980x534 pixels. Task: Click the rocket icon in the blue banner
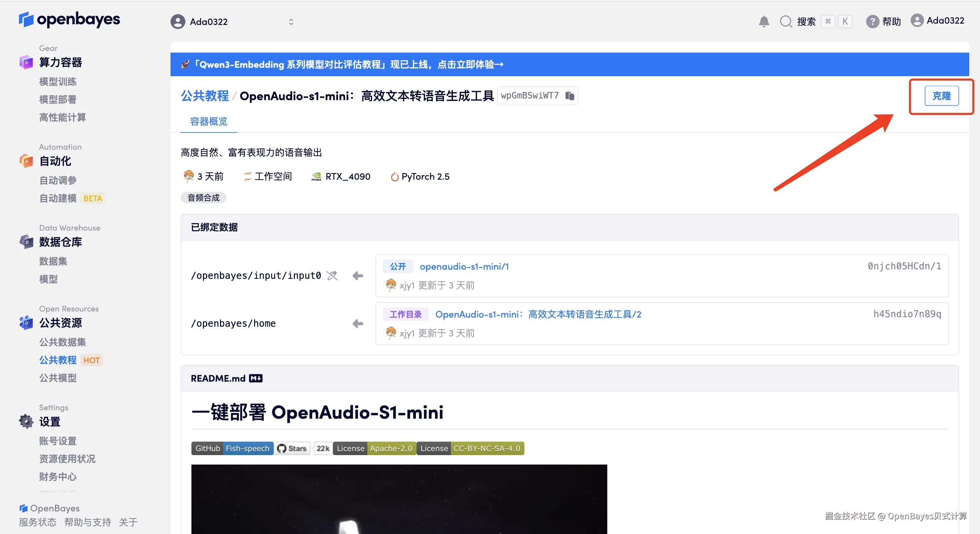185,64
